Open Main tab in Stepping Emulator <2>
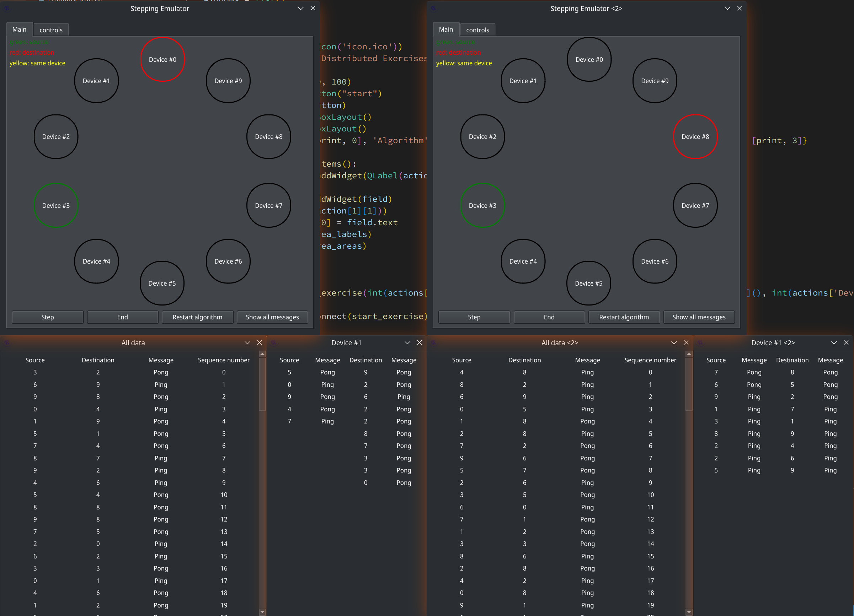 (x=445, y=29)
